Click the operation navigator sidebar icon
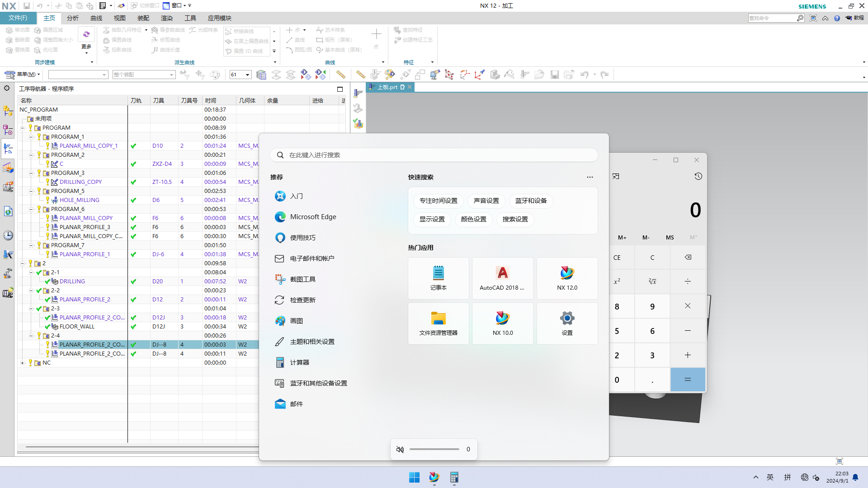This screenshot has width=868, height=488. [8, 149]
